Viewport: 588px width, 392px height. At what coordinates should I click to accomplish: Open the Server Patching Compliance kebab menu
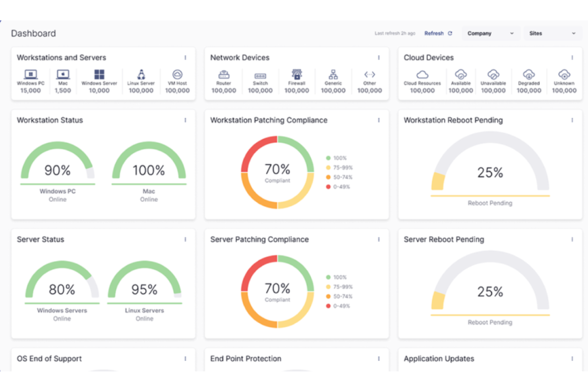(379, 239)
